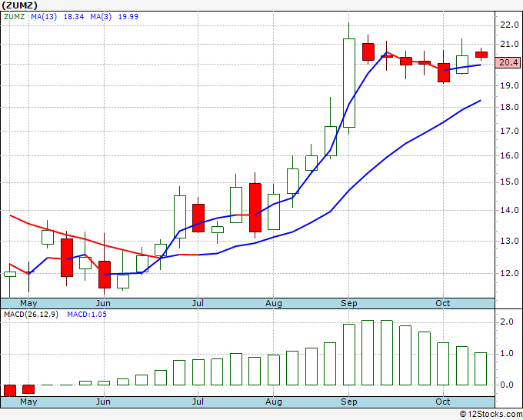523x420 pixels.
Task: Click the large red late-July candlestick
Action: [x=255, y=208]
